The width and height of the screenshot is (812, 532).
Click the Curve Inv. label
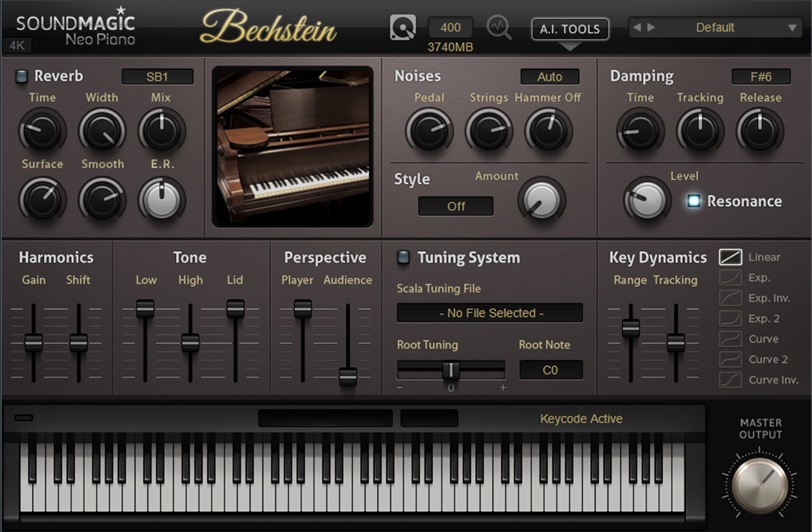point(773,380)
